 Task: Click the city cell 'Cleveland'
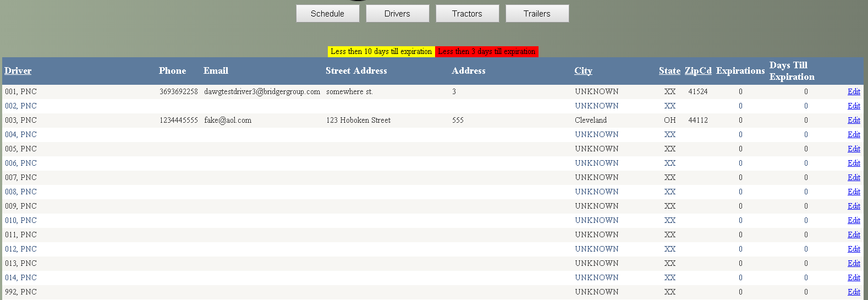coord(591,120)
